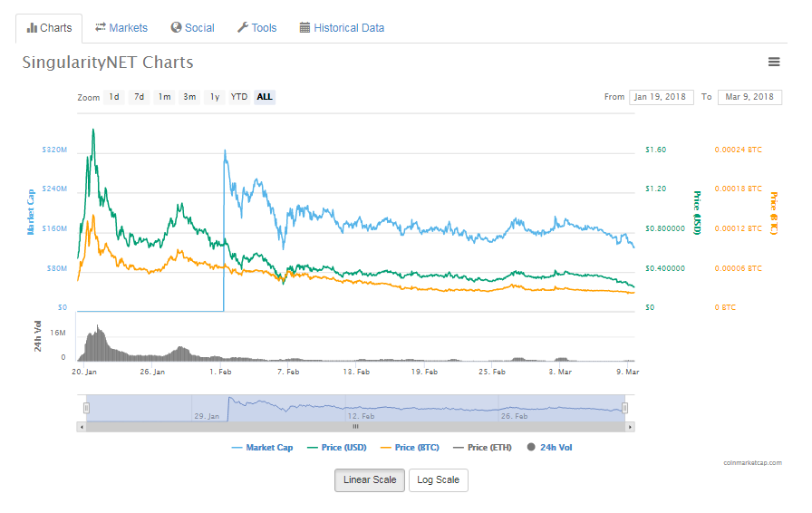Select the Charts tab
This screenshot has width=812, height=513.
click(49, 28)
